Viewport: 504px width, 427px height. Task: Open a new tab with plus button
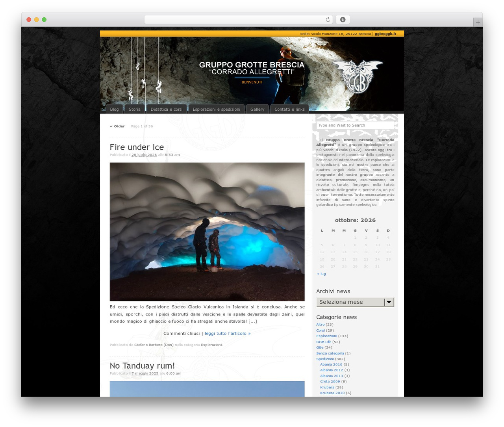[478, 22]
